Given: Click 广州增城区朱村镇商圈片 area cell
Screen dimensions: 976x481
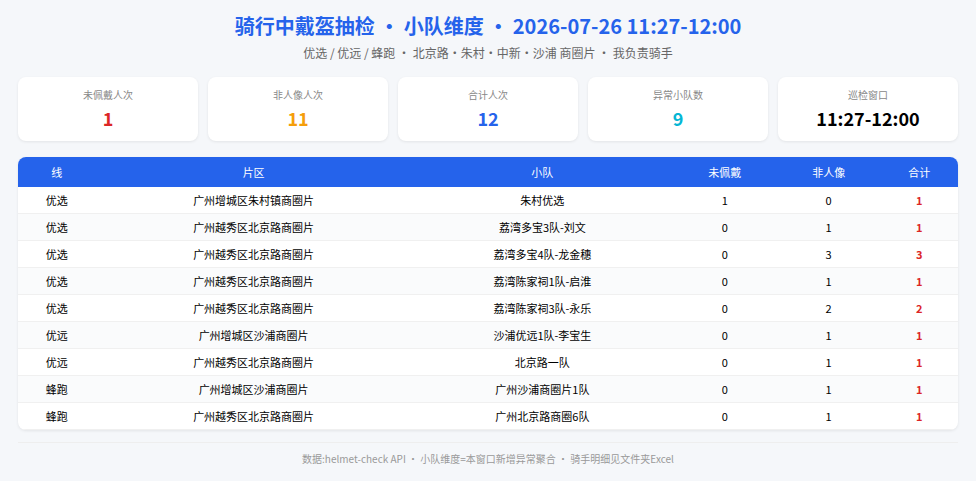Looking at the screenshot, I should point(253,201).
